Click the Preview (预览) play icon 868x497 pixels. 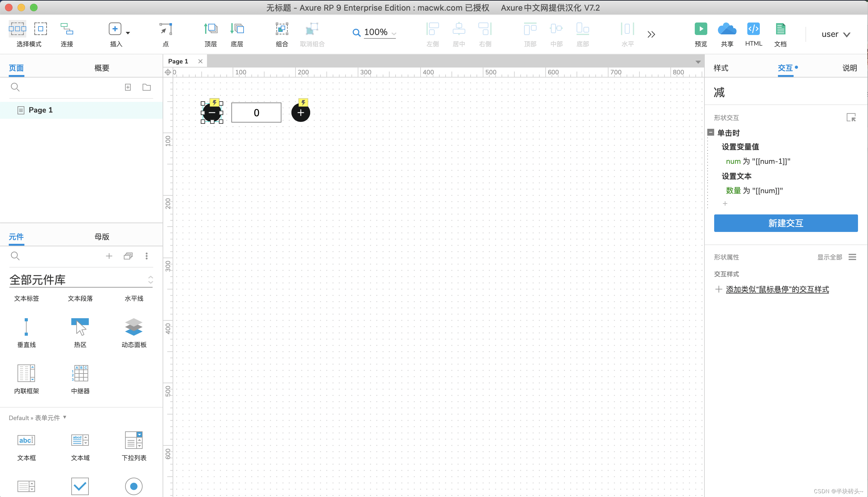pos(700,29)
